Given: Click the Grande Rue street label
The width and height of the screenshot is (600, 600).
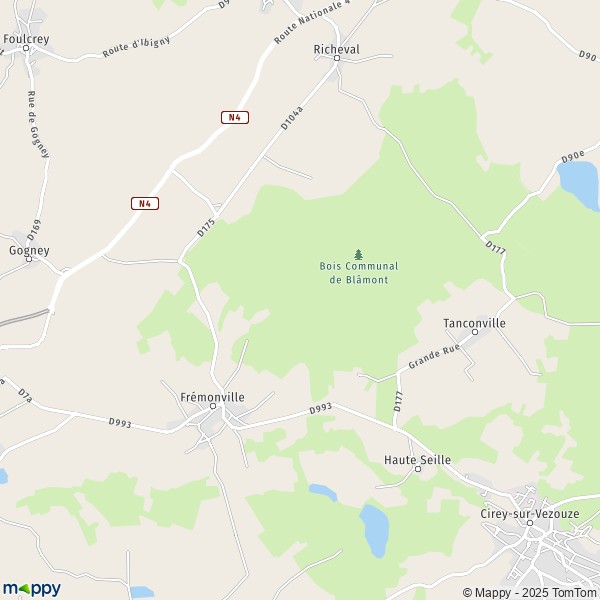Looking at the screenshot, I should click(x=434, y=357).
